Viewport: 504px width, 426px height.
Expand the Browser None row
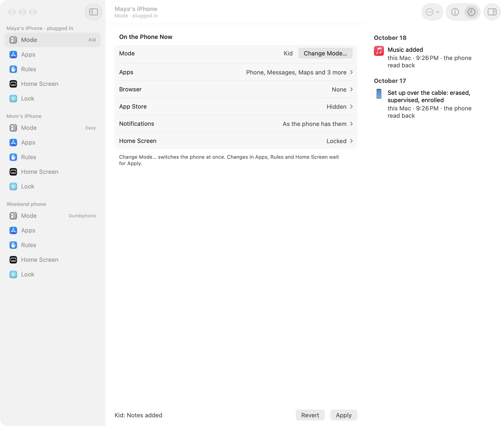coord(236,89)
